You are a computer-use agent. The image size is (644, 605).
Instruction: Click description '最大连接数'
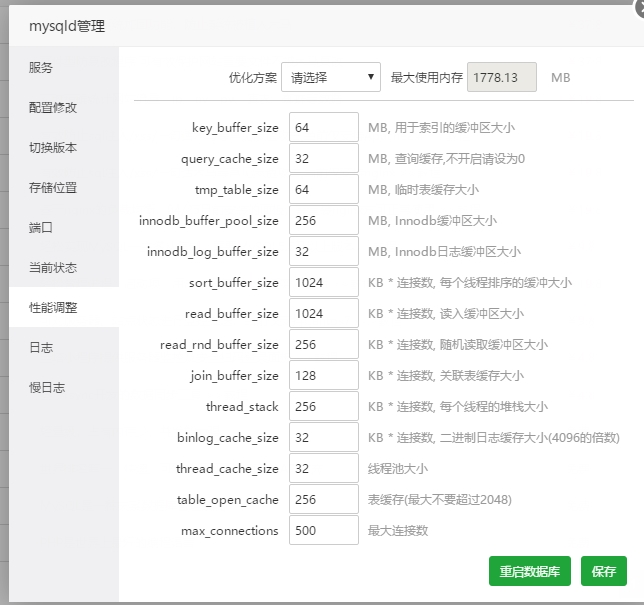(x=398, y=531)
